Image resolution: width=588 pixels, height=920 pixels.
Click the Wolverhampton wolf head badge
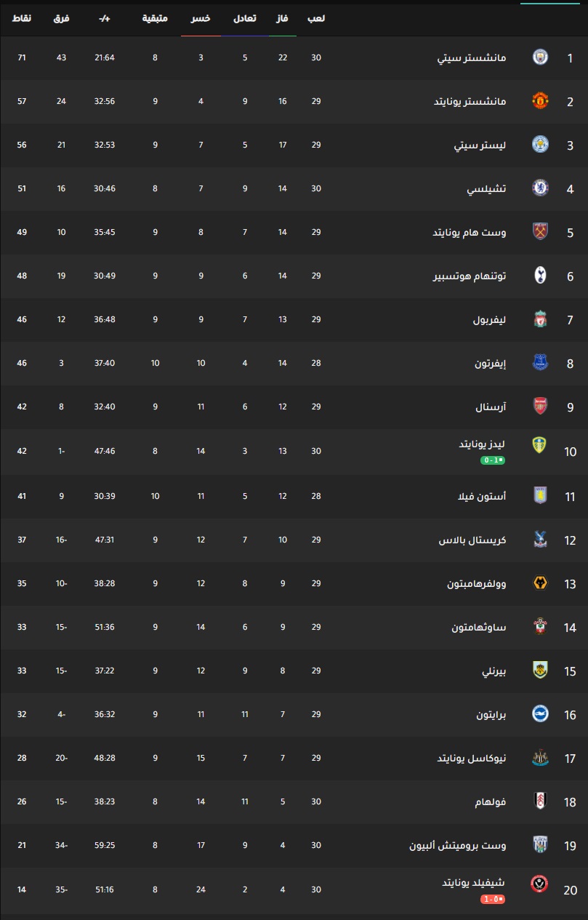(x=540, y=583)
